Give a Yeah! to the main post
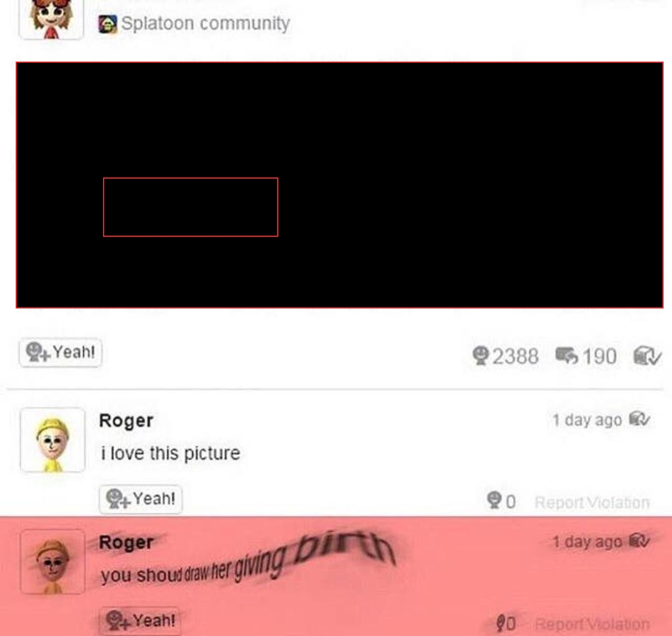The width and height of the screenshot is (672, 636). [x=60, y=353]
